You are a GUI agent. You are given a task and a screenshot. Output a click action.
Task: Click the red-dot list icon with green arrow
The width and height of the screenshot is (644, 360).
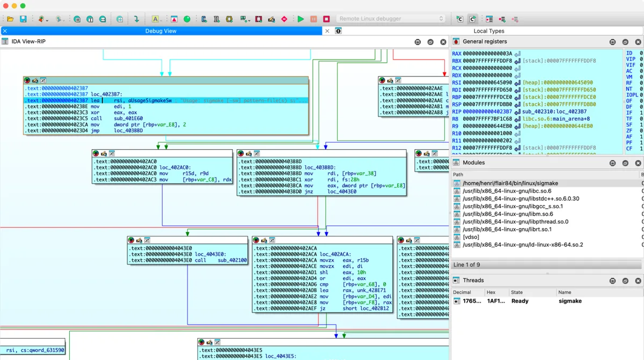point(502,19)
